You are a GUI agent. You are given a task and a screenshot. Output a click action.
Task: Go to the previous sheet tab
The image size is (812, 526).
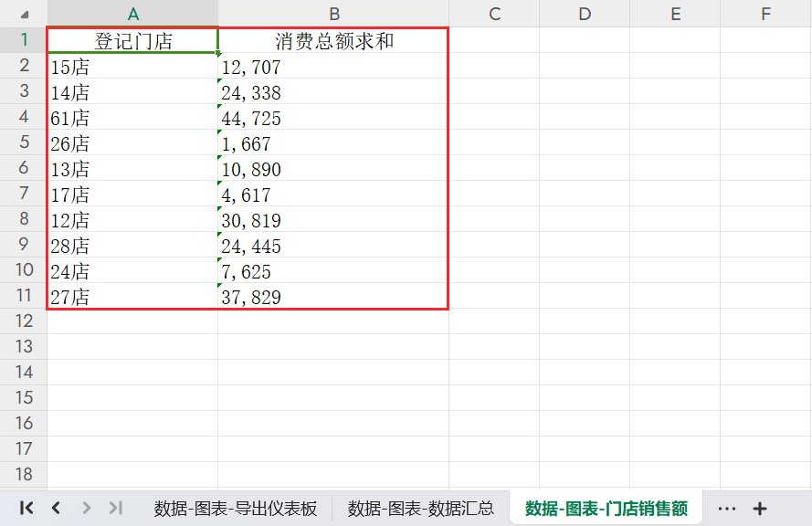coord(56,508)
